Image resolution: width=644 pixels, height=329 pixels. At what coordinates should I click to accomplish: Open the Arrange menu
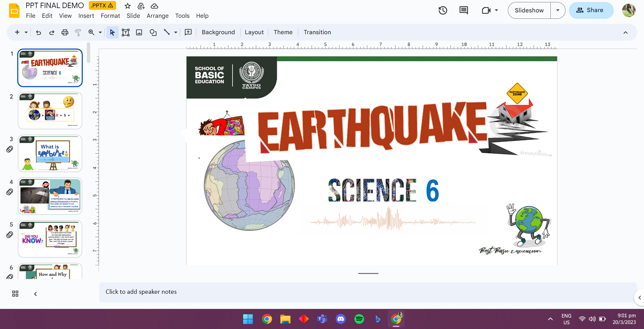coord(158,16)
